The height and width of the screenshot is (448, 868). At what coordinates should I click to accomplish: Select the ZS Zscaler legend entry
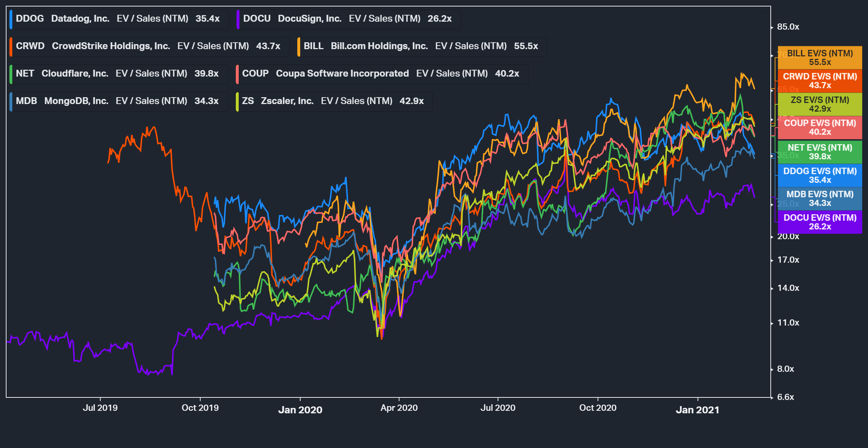pos(334,102)
